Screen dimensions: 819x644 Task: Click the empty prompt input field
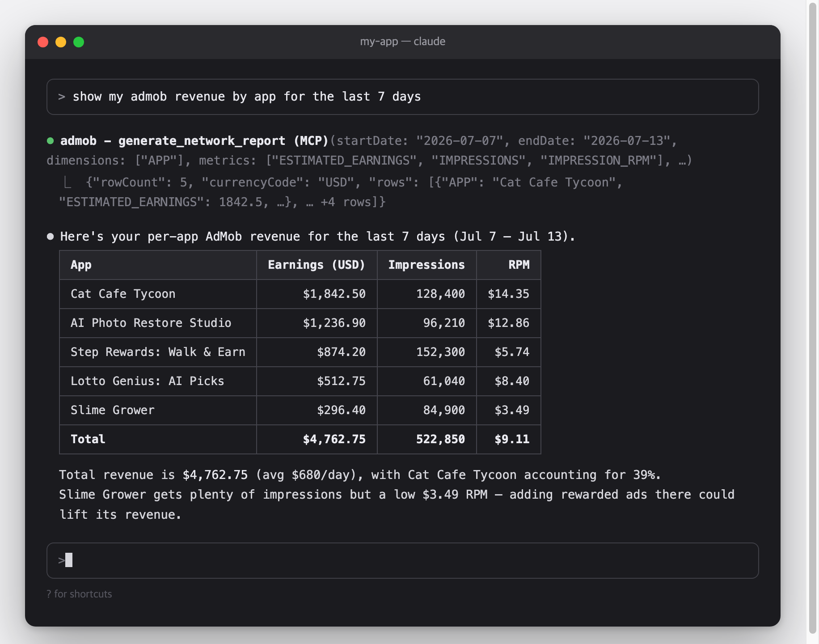point(402,560)
